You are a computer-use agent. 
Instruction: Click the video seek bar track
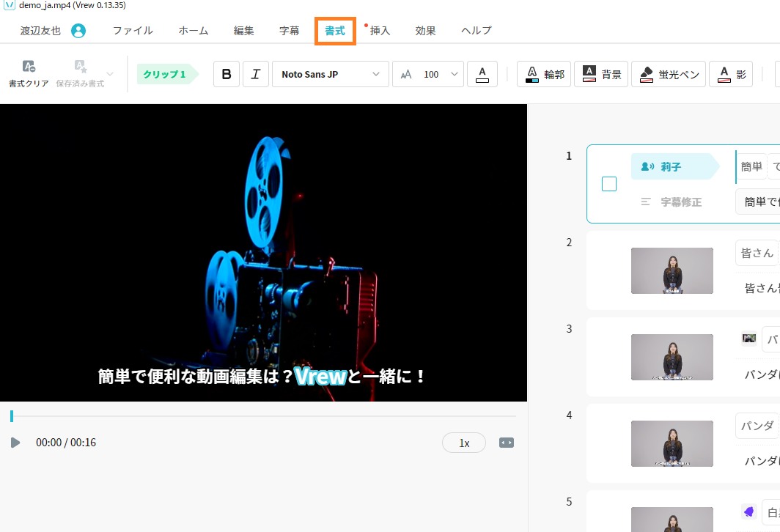[263, 416]
